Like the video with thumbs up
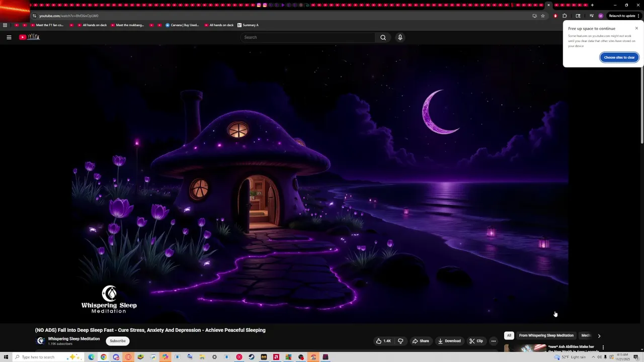The width and height of the screenshot is (644, 362). 383,341
